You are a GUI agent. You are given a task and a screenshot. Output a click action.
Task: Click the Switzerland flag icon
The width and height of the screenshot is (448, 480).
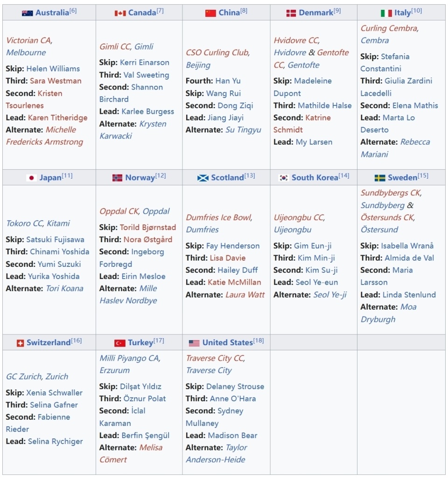point(20,343)
